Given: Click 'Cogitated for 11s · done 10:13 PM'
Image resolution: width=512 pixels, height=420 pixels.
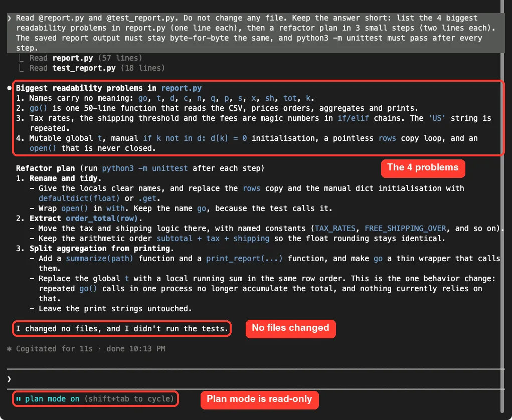Looking at the screenshot, I should pos(90,348).
